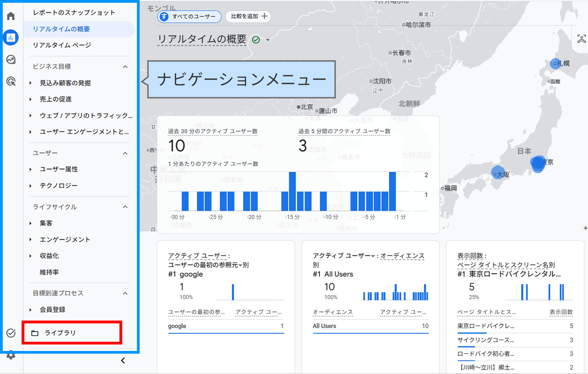Click the checkmark circle icon in left rail
This screenshot has width=588, height=374.
click(x=11, y=333)
